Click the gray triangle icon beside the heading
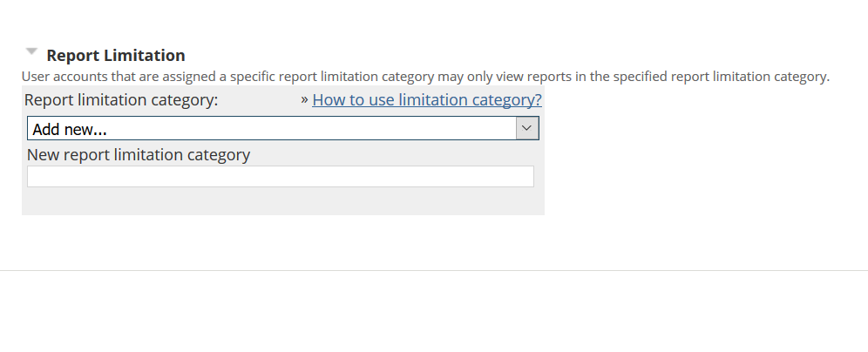Viewport: 868px width, 352px height. (32, 51)
